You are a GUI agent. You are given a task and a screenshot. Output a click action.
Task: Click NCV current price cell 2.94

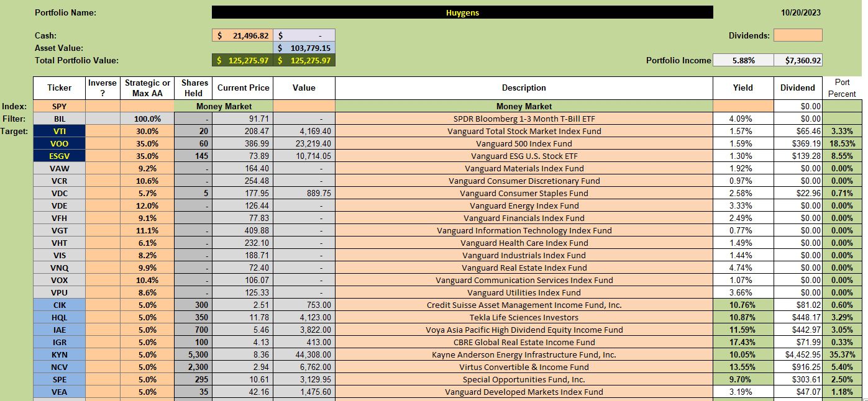(242, 367)
